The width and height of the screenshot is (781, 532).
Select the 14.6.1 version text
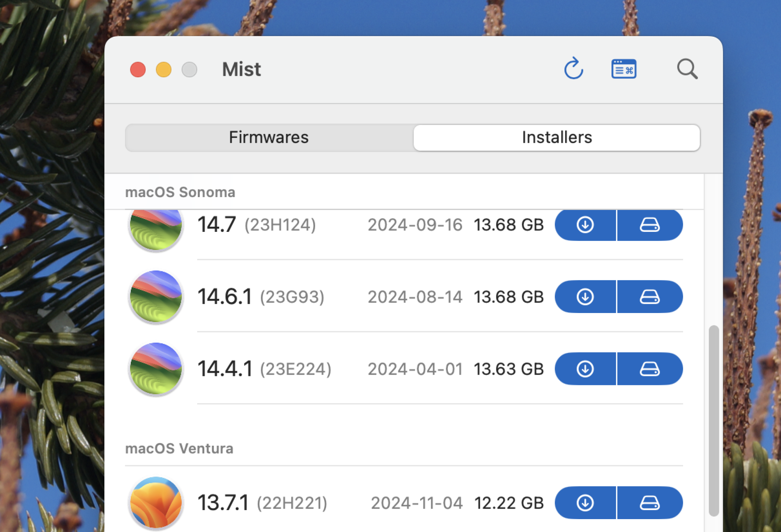(x=225, y=297)
